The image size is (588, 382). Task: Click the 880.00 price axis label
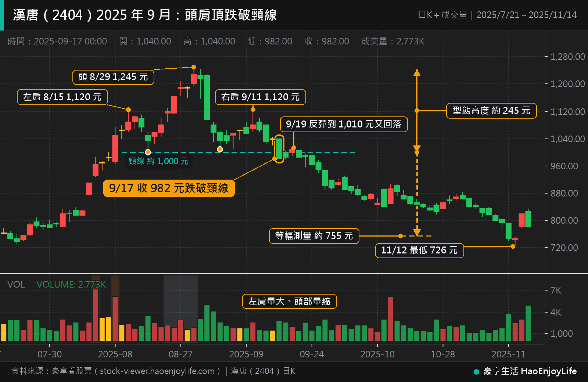564,193
